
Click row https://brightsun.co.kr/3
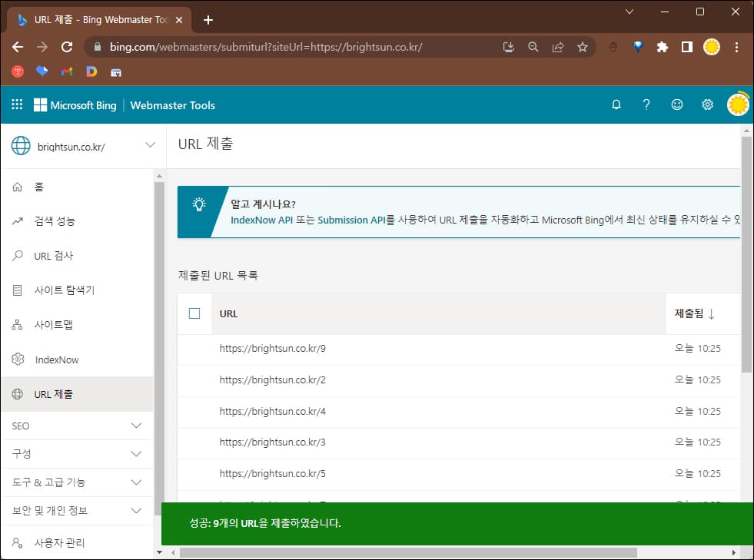click(x=458, y=442)
